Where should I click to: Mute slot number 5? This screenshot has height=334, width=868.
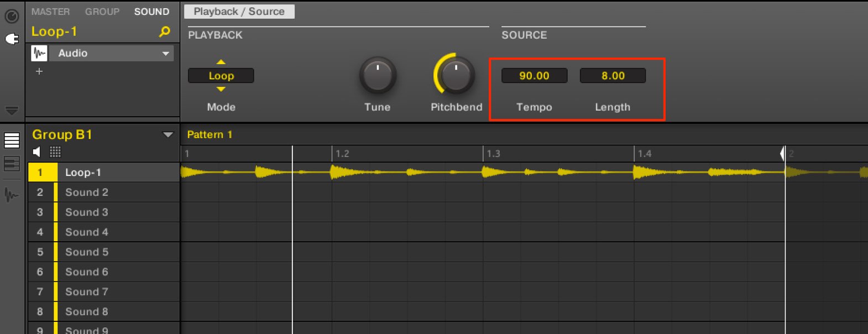(40, 252)
